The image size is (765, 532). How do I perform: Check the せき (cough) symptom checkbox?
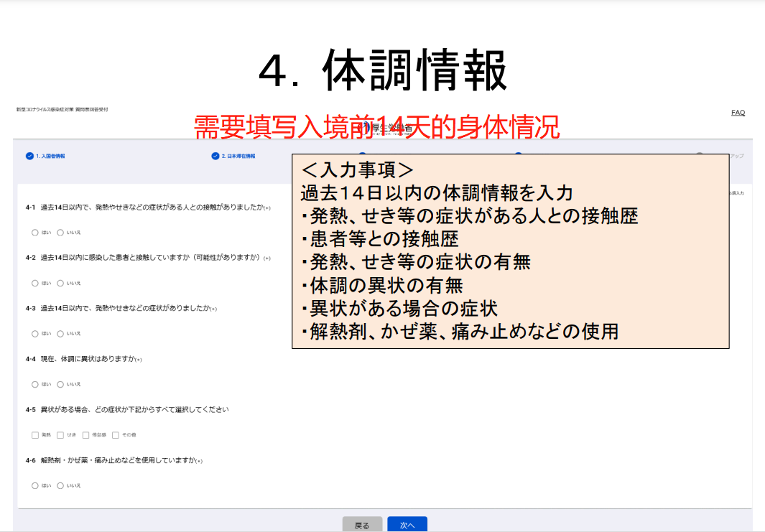pos(61,435)
